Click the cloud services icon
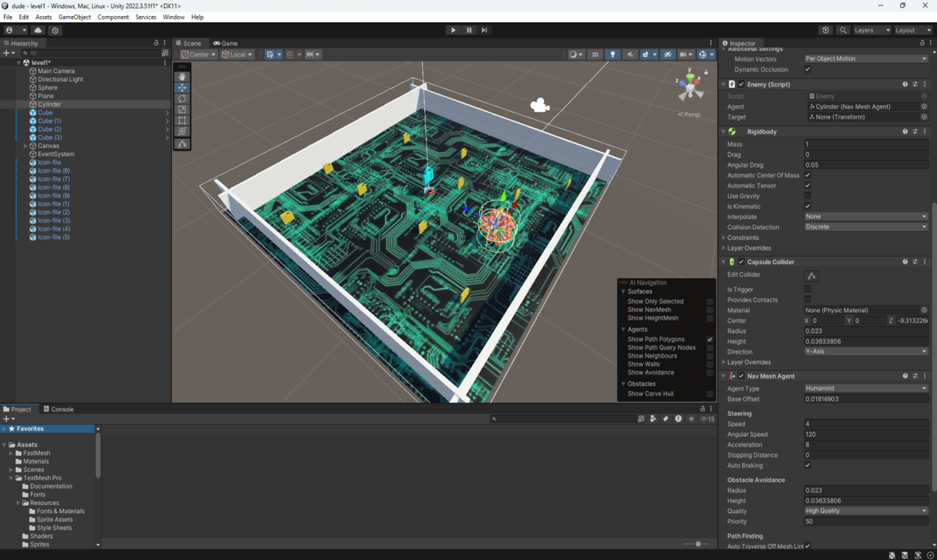This screenshot has height=560, width=937. (x=38, y=30)
